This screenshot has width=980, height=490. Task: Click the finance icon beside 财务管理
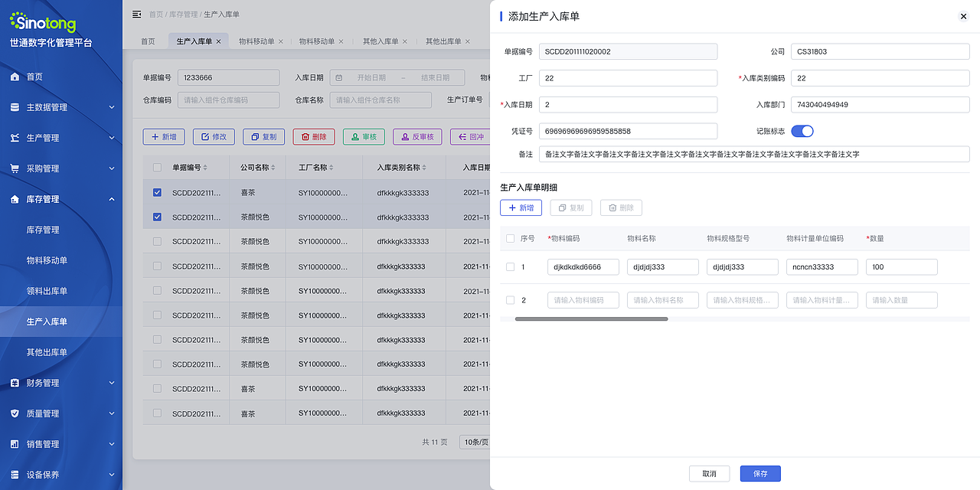(15, 383)
